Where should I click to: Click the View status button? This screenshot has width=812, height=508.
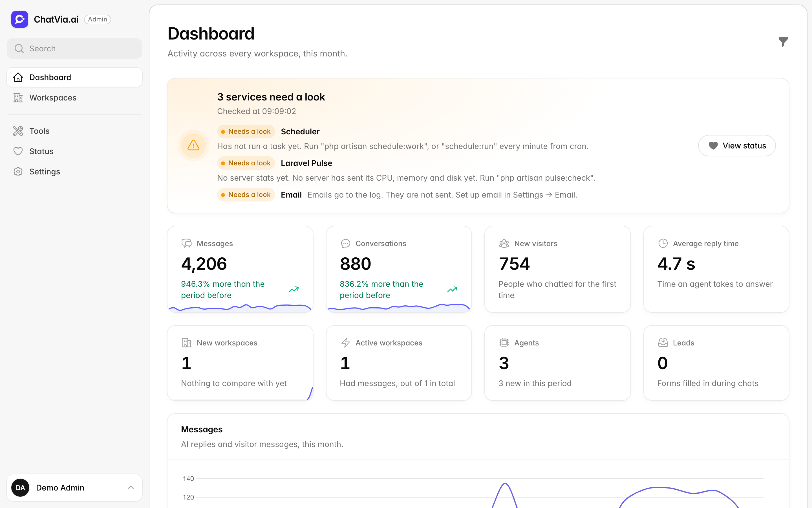(x=737, y=145)
